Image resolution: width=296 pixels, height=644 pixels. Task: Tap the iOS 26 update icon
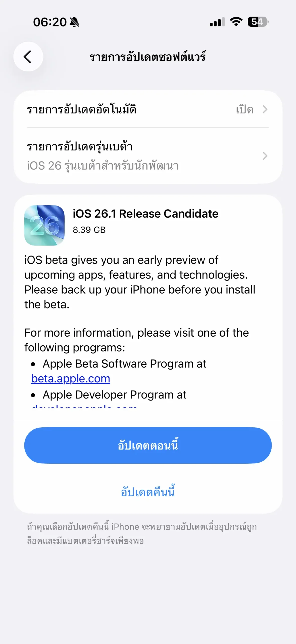[44, 225]
